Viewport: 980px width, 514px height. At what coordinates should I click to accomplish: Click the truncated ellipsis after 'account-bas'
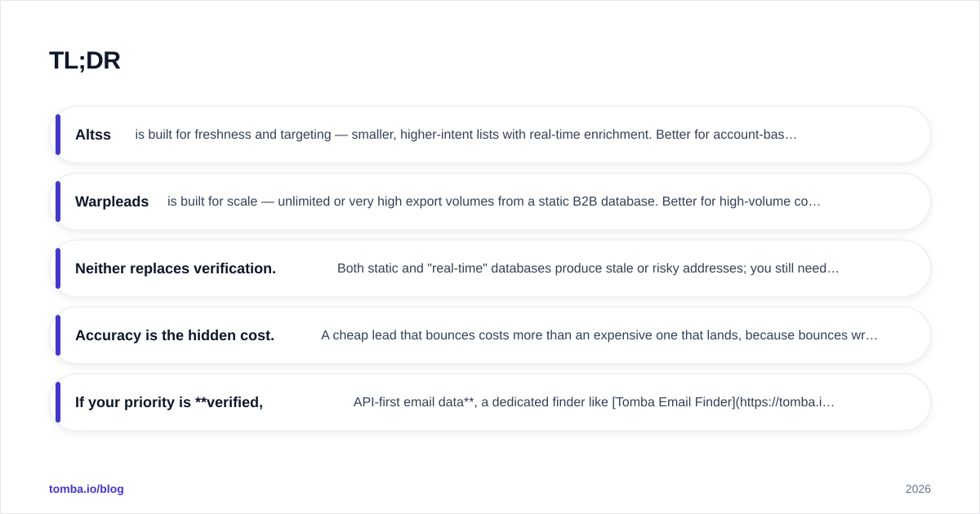tap(791, 135)
